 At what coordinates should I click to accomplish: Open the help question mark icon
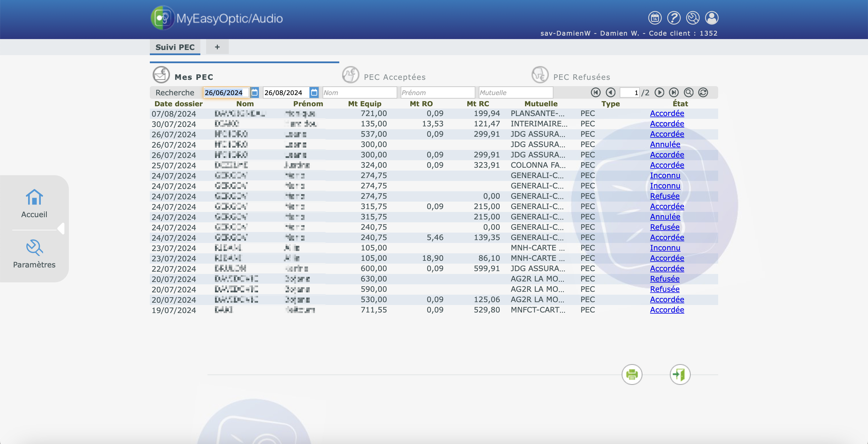click(674, 18)
